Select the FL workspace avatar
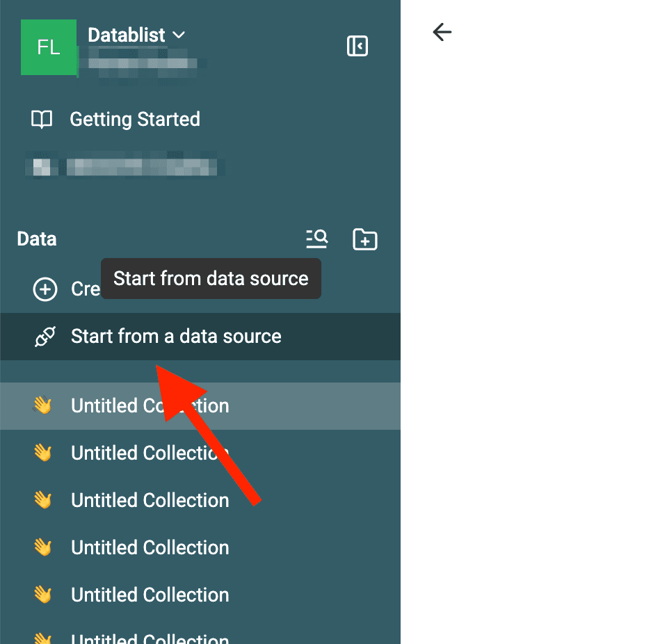 click(x=49, y=47)
